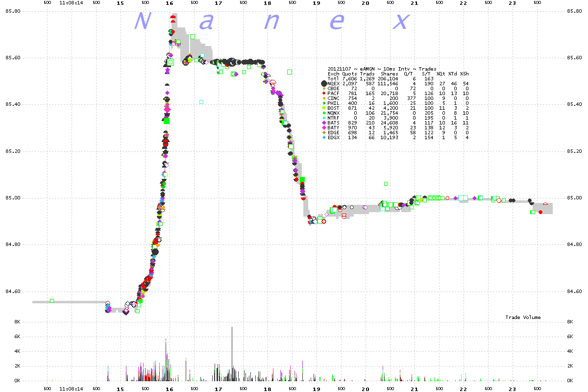The width and height of the screenshot is (588, 392).
Task: Click the 'CBOE' exchange name
Action: 333,88
